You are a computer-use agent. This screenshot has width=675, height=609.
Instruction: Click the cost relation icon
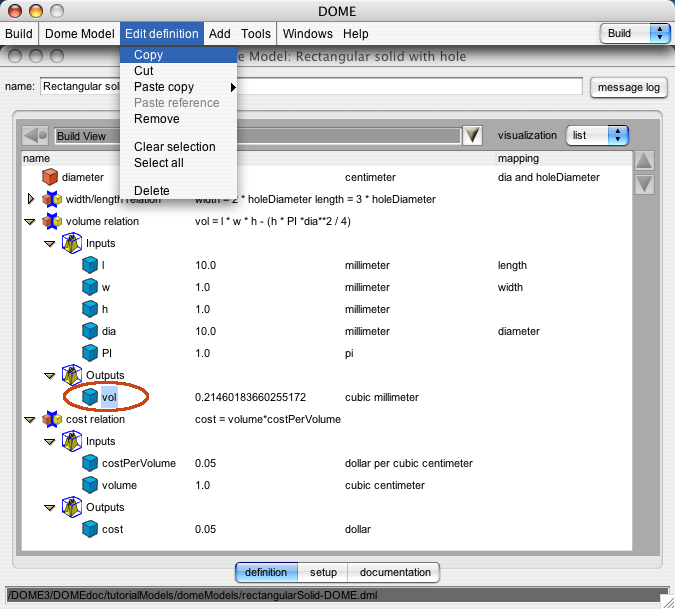pos(52,419)
